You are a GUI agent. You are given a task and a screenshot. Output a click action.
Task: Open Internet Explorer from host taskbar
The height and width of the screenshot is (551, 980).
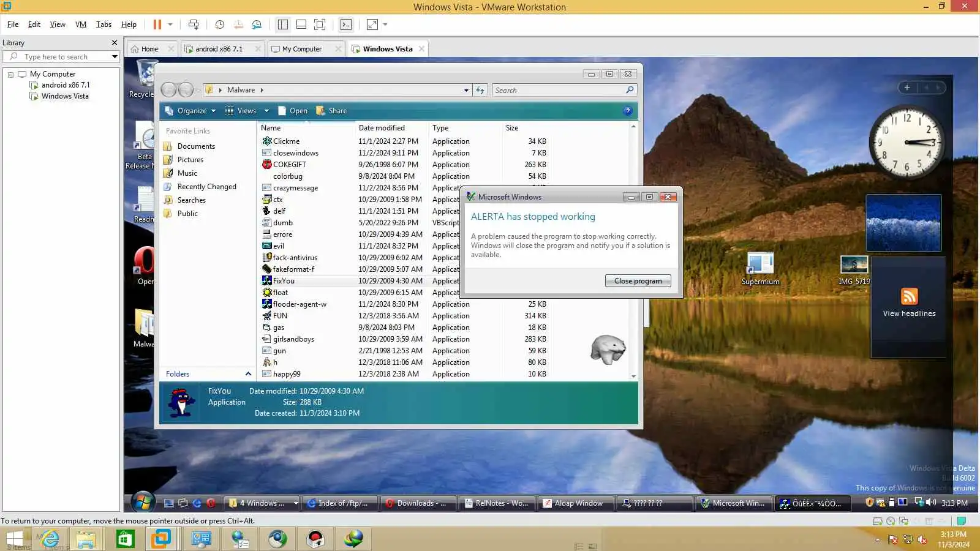(x=50, y=539)
